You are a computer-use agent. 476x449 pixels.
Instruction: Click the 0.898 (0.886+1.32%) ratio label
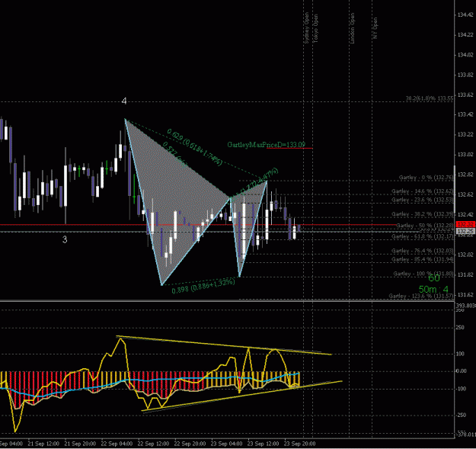(203, 287)
